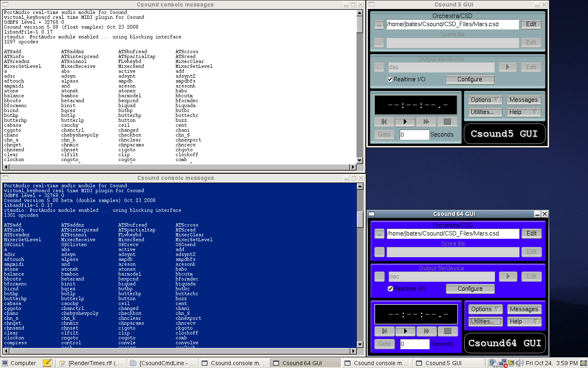The width and height of the screenshot is (588, 368).
Task: Click the Mars.csd path field in Csound 5 GUI
Action: point(452,24)
